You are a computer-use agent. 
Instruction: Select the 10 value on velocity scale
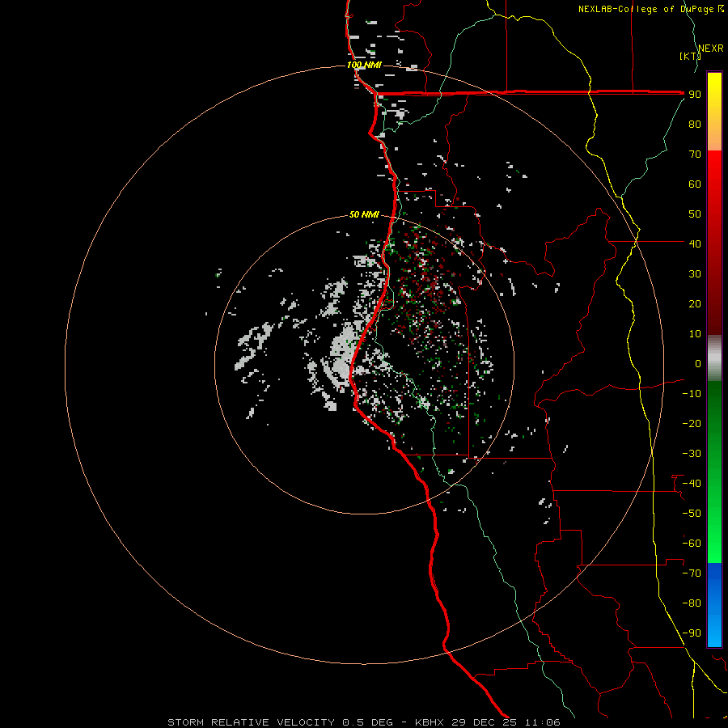[695, 334]
